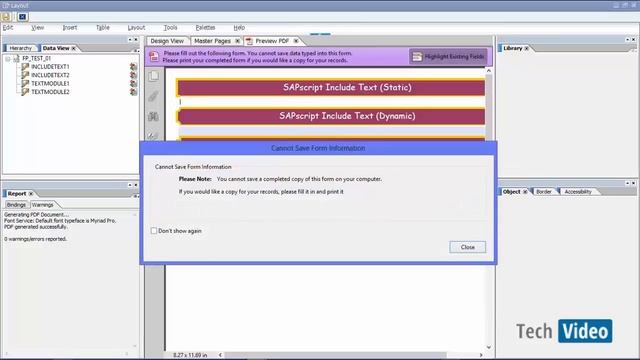The height and width of the screenshot is (360, 640).
Task: Click the 'PDF generated successfully.' log line
Action: point(36,227)
